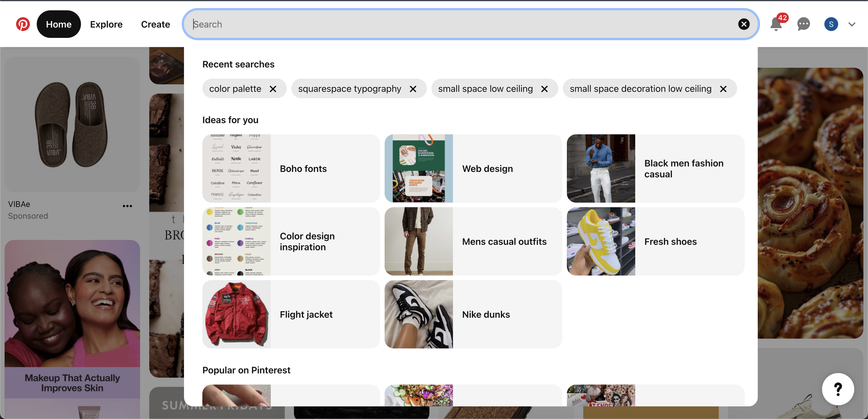Image resolution: width=868 pixels, height=419 pixels.
Task: Remove 'squarespace typography' recent search
Action: coord(413,89)
